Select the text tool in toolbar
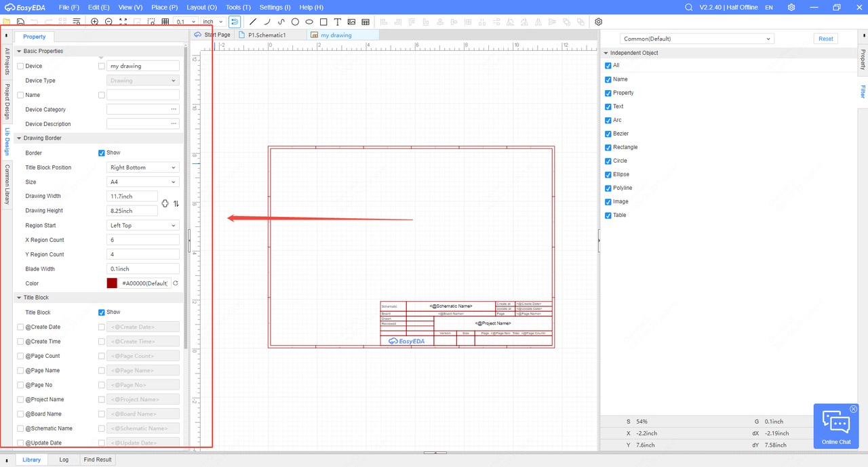The height and width of the screenshot is (467, 868). [338, 22]
